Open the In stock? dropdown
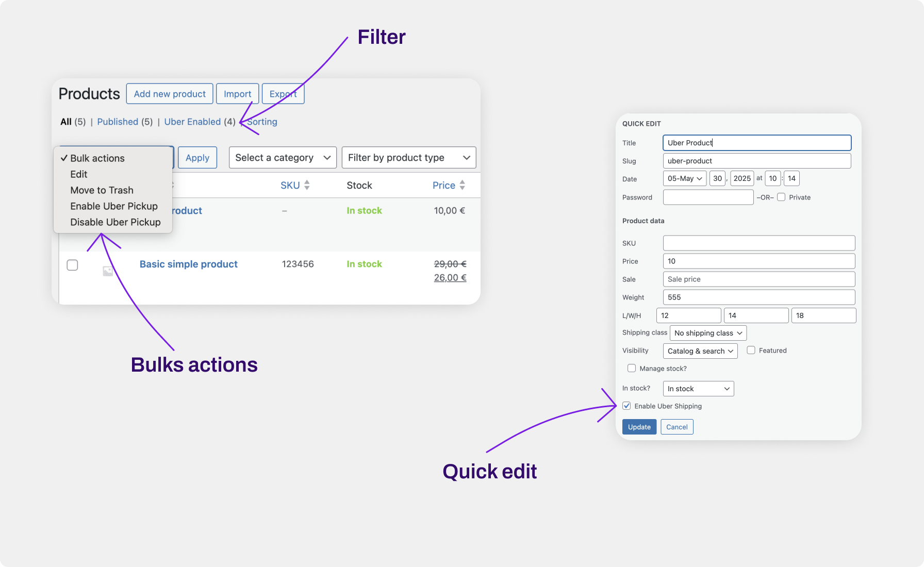This screenshot has width=924, height=567. [x=698, y=388]
